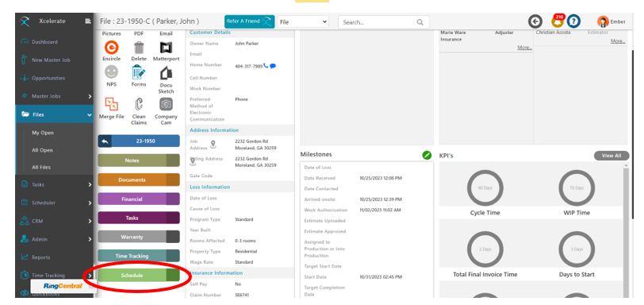Viewport: 644px width, 305px height.
Task: Click the RingCentral widget
Action: [63, 286]
